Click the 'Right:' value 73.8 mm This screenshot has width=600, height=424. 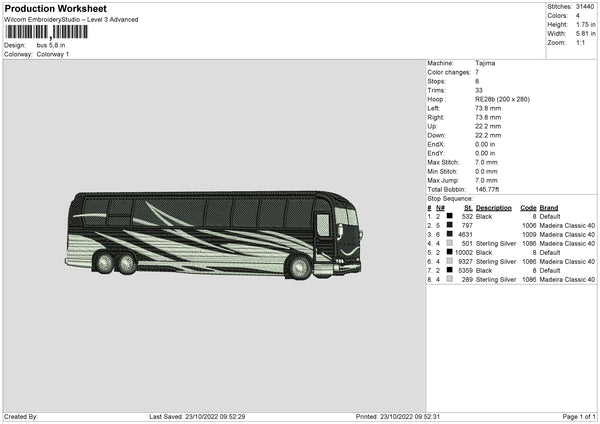coord(488,117)
